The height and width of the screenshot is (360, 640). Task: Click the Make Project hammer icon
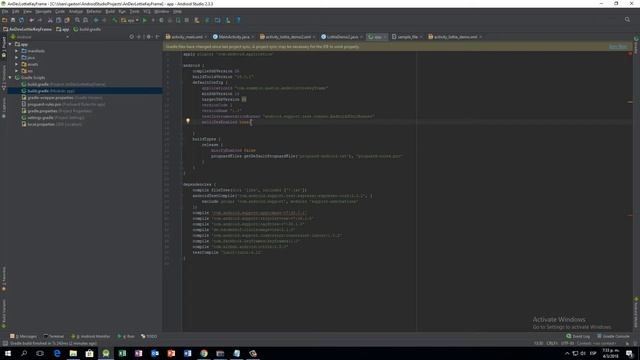coord(115,20)
